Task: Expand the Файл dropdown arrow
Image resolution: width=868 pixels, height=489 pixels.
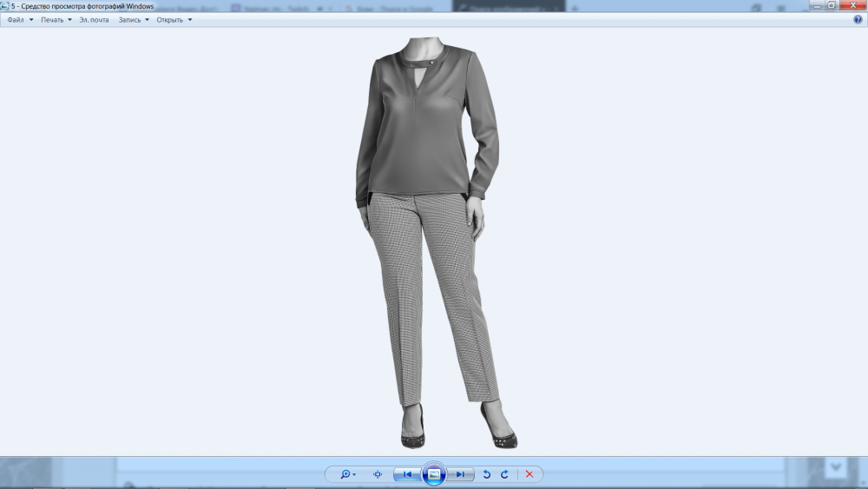Action: (x=31, y=20)
